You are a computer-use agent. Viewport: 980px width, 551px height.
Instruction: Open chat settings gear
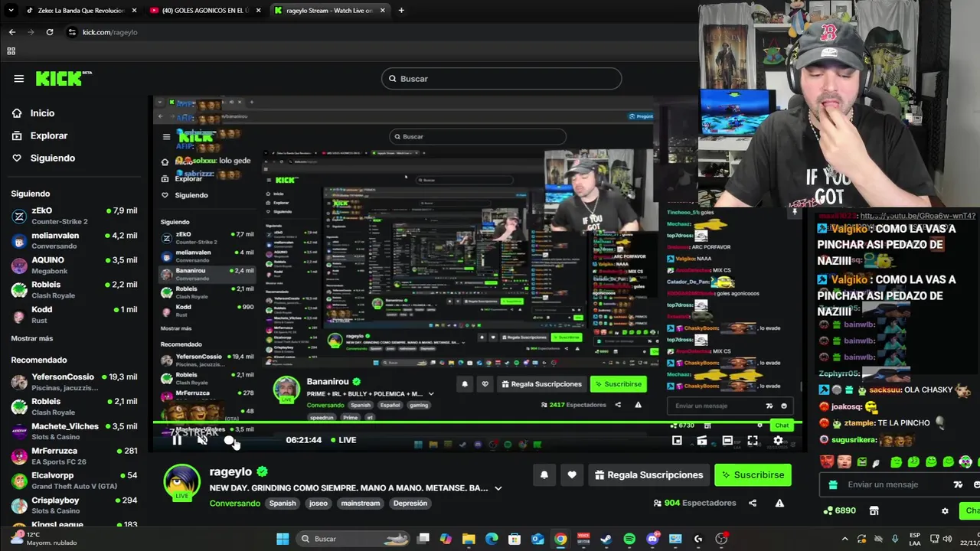(945, 511)
